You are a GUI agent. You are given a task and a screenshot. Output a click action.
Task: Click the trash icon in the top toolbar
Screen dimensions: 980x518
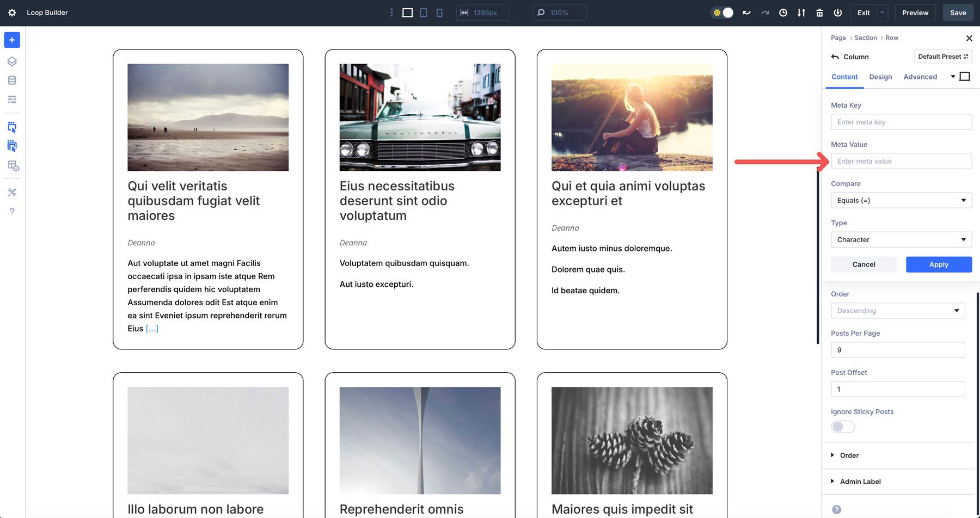819,12
